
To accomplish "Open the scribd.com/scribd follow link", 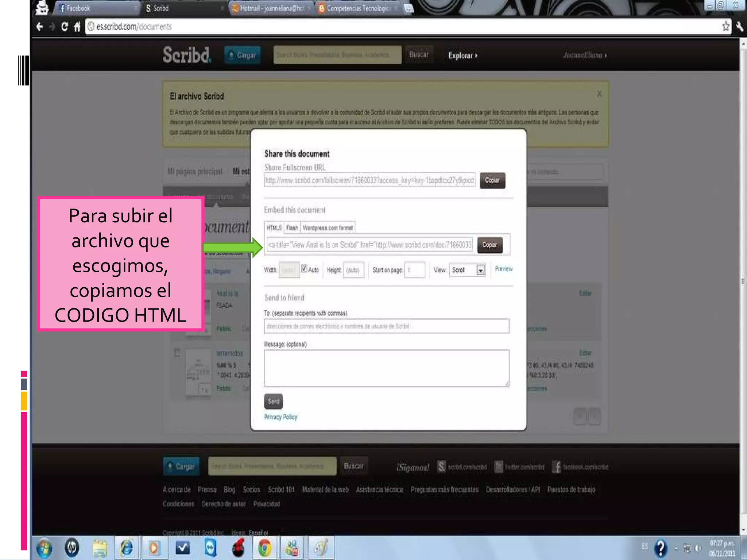I will (x=462, y=467).
